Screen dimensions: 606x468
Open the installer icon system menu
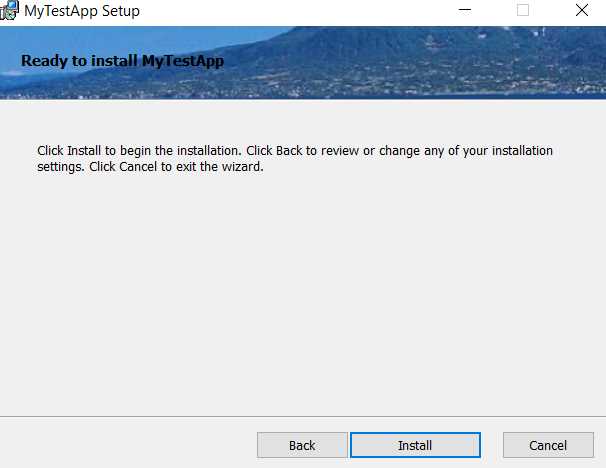point(9,10)
